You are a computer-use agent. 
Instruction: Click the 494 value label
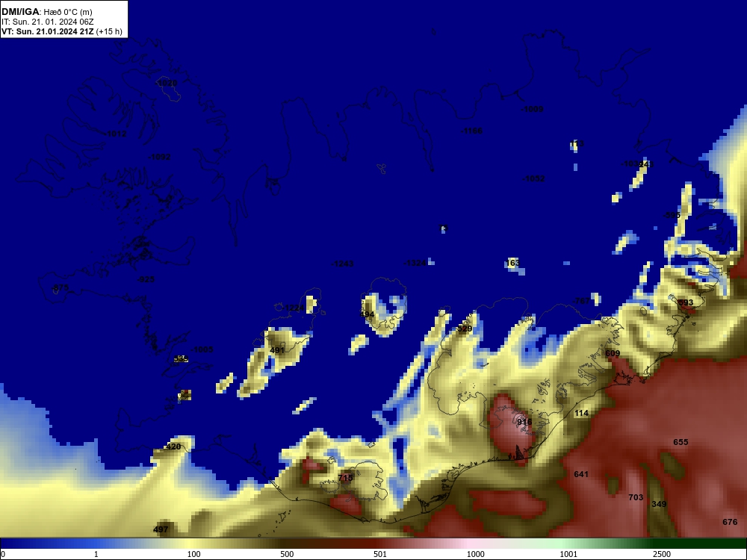coord(368,314)
